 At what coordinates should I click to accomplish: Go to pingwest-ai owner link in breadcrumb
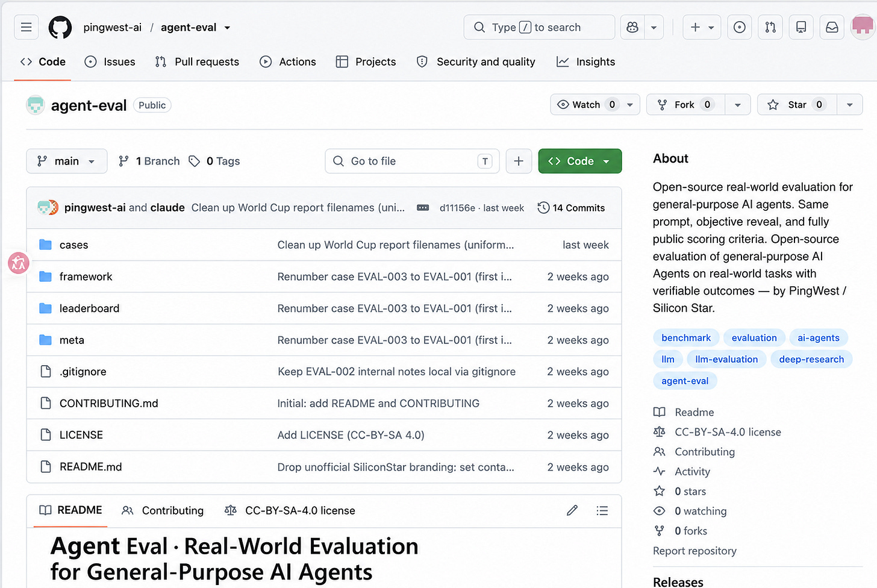point(113,27)
